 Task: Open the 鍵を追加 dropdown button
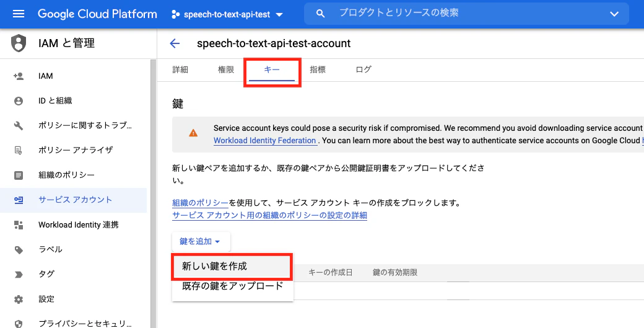(201, 242)
